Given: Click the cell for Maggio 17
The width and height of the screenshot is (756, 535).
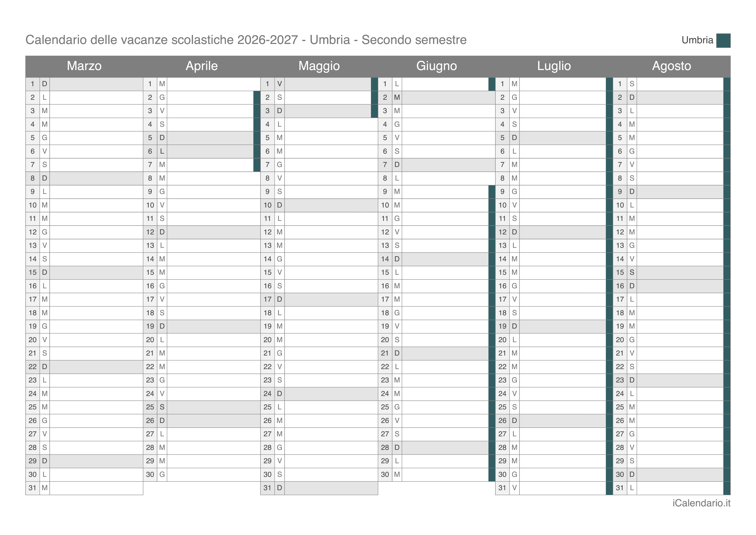Looking at the screenshot, I should (x=331, y=299).
